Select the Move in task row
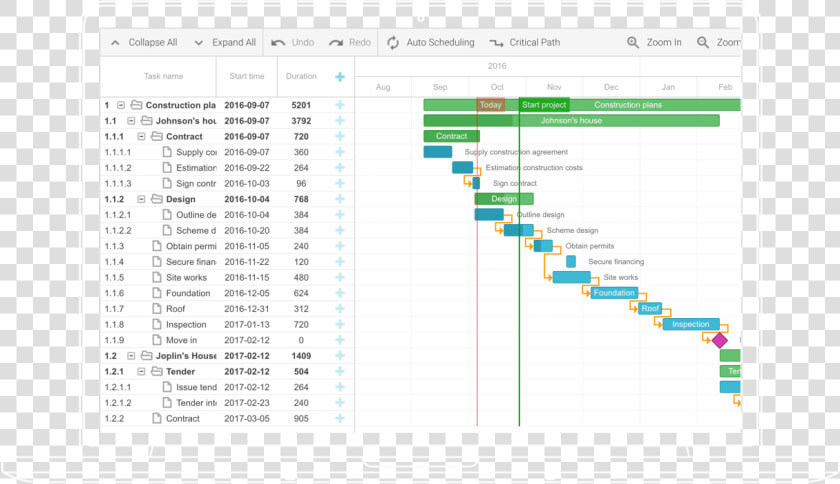Screen dimensions: 840x484 227,340
